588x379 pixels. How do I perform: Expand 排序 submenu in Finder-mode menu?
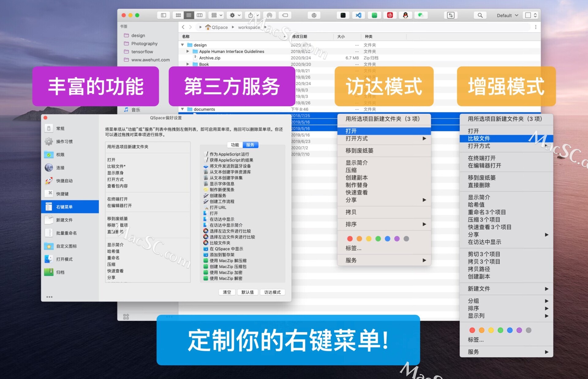pyautogui.click(x=384, y=224)
